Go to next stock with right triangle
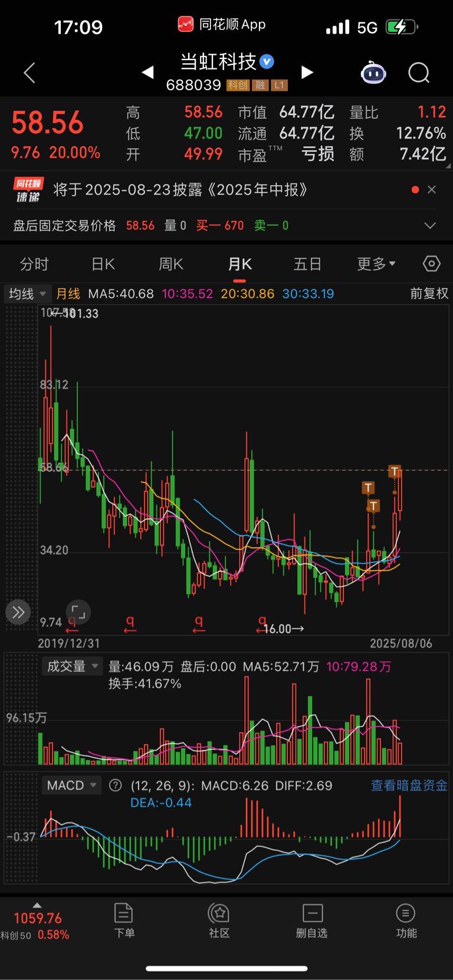 coord(307,73)
